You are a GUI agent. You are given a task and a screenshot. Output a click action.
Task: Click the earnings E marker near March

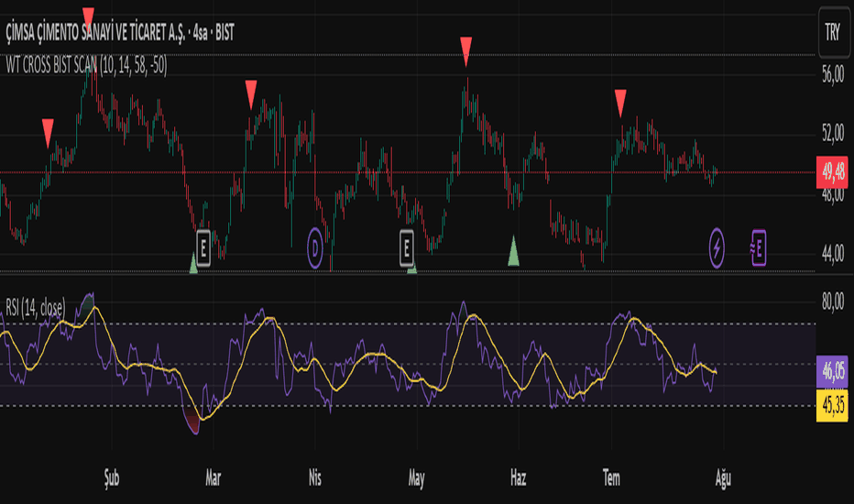(203, 248)
